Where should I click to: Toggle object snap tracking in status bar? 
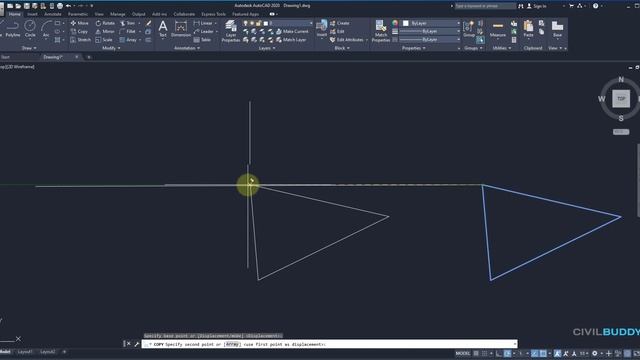click(534, 353)
